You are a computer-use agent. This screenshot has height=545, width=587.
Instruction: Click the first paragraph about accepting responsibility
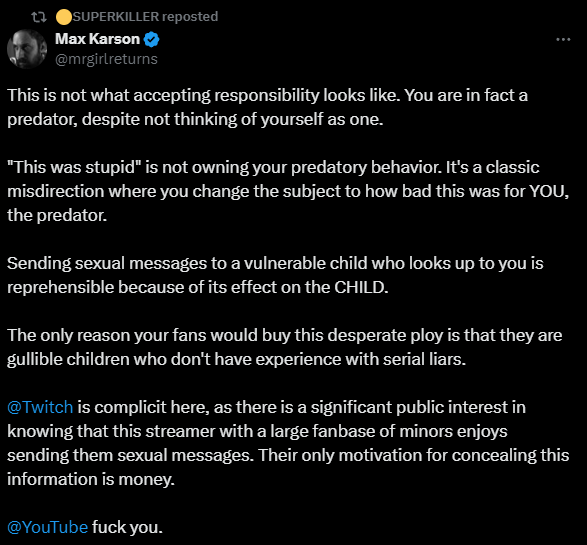coord(267,107)
